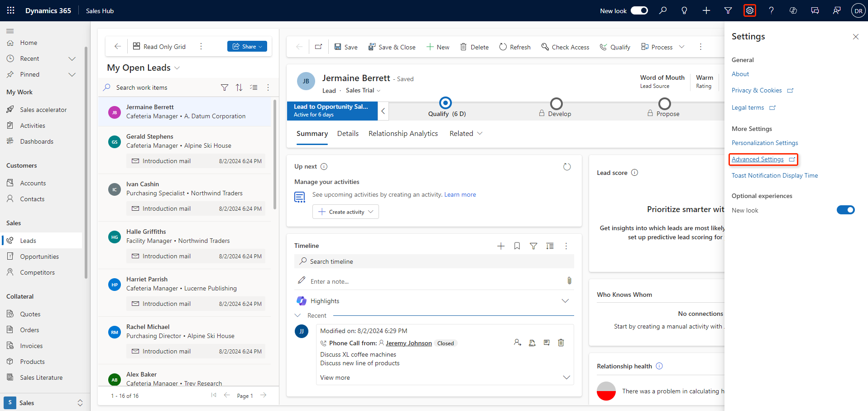Click the sort arrows icon in work list
Image resolution: width=868 pixels, height=411 pixels.
pyautogui.click(x=239, y=87)
